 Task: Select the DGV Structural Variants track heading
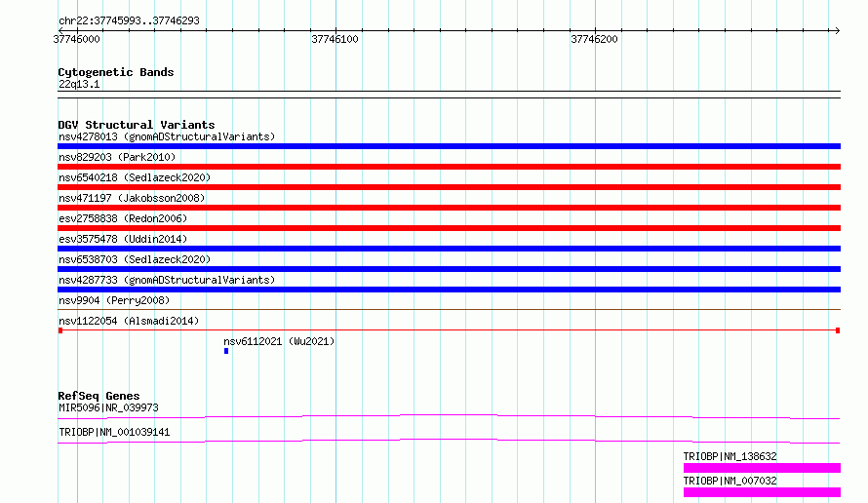[137, 125]
